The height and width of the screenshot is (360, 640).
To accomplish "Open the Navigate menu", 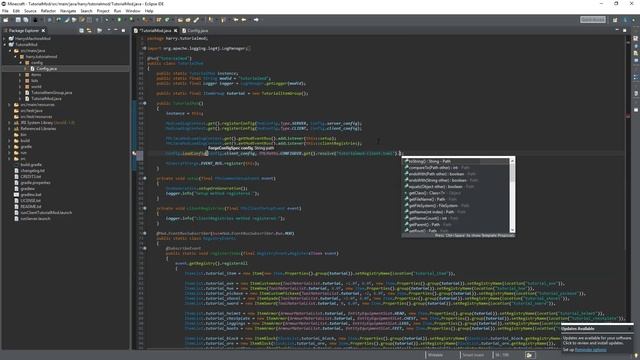I will (x=68, y=11).
